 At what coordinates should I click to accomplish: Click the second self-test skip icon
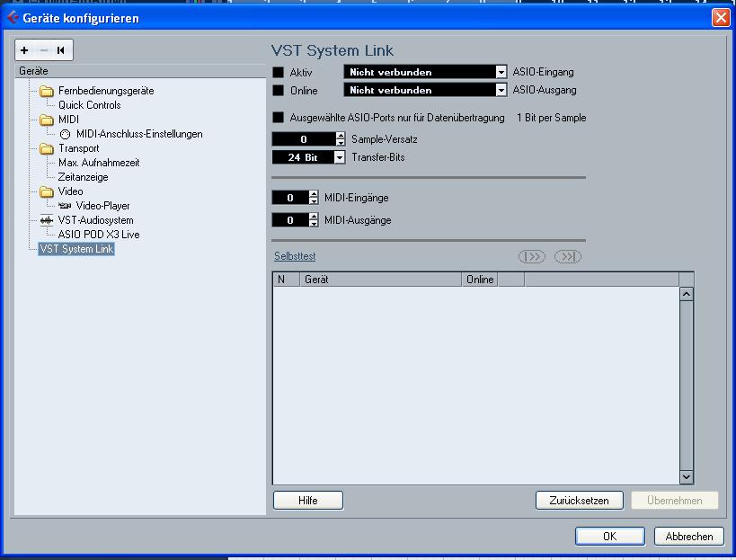(x=567, y=256)
